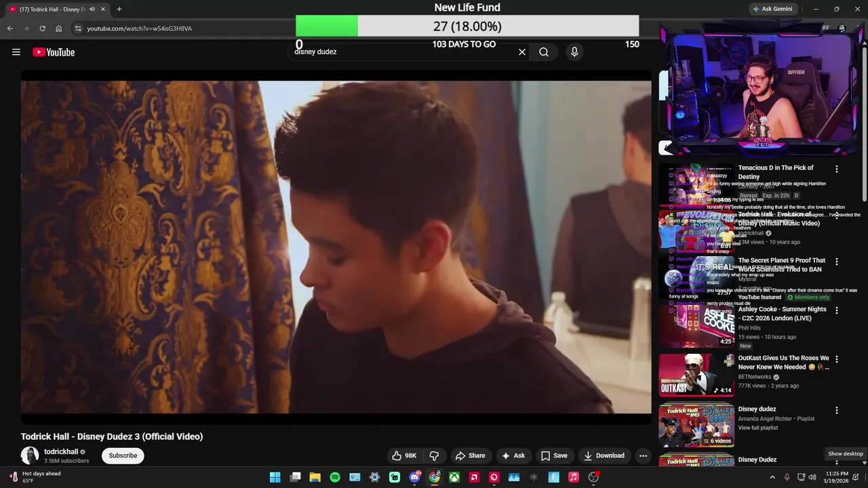Image resolution: width=868 pixels, height=488 pixels.
Task: Open Task View on the taskbar
Action: tap(295, 477)
